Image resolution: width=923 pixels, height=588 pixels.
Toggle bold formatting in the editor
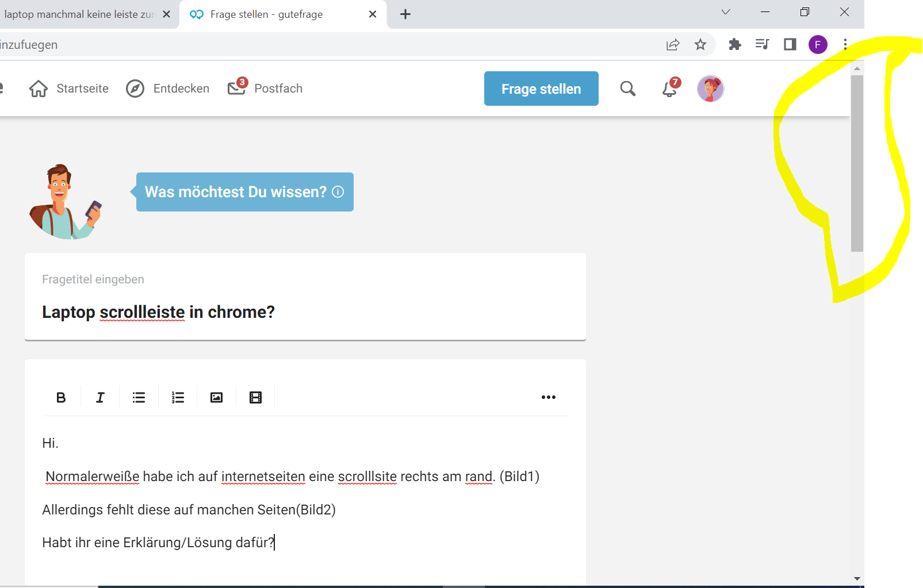coord(60,397)
